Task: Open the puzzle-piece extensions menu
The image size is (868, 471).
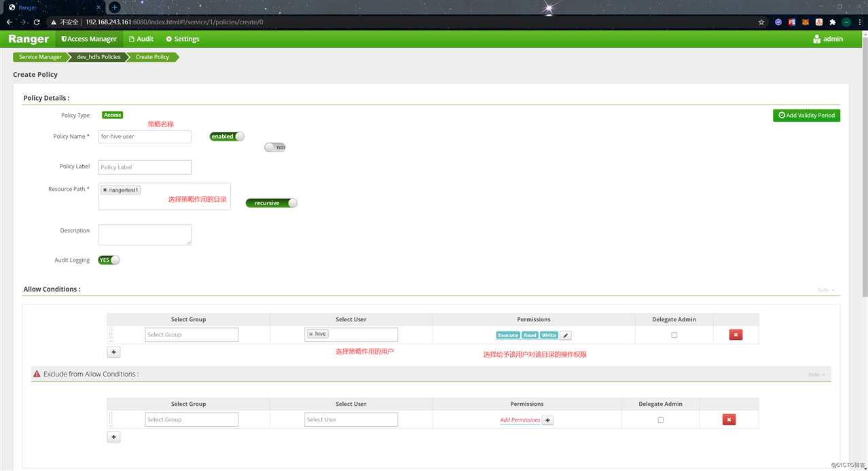Action: click(833, 22)
